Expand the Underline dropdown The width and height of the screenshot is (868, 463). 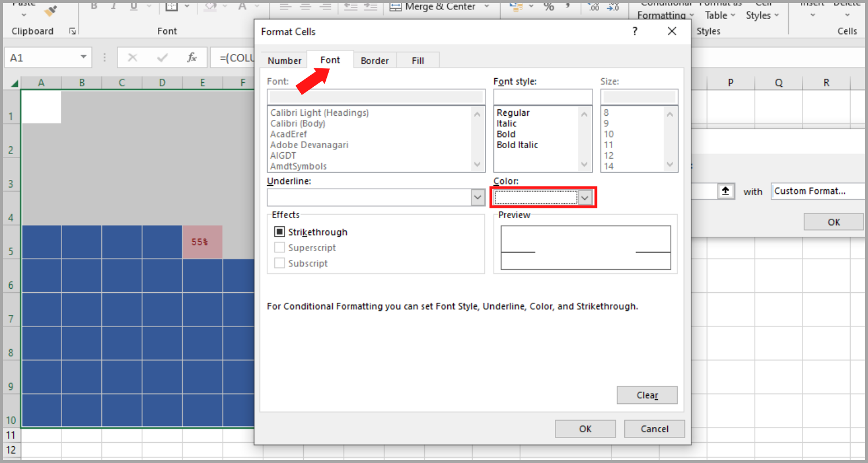point(478,198)
